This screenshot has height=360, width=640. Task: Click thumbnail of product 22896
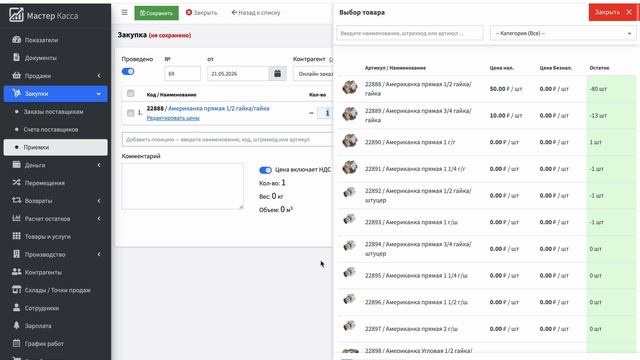coord(349,300)
